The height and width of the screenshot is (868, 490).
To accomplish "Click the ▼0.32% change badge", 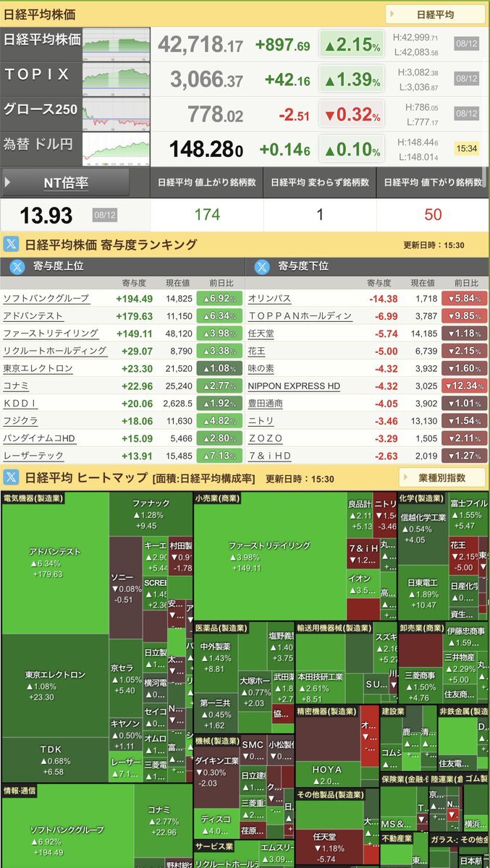I will point(352,114).
